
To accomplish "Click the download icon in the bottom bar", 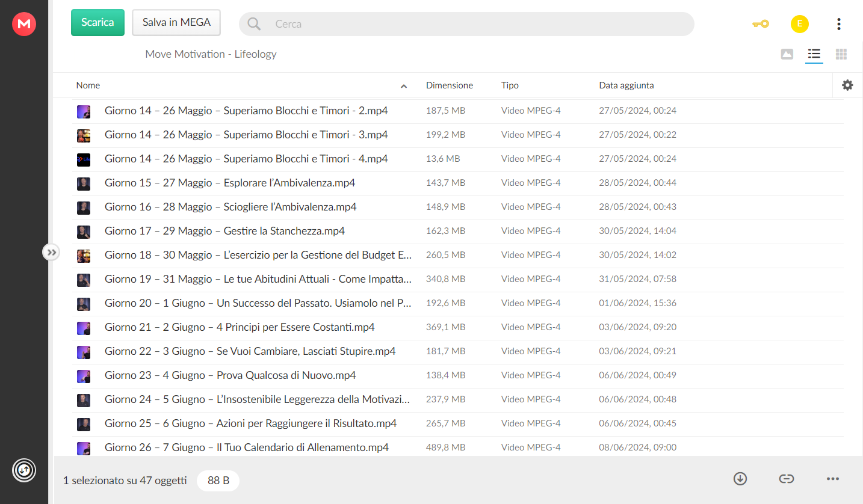I will [x=740, y=479].
